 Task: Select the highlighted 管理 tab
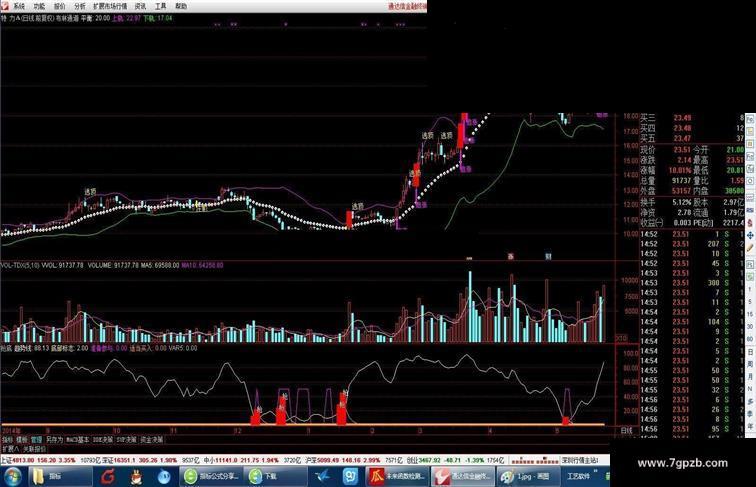point(37,440)
